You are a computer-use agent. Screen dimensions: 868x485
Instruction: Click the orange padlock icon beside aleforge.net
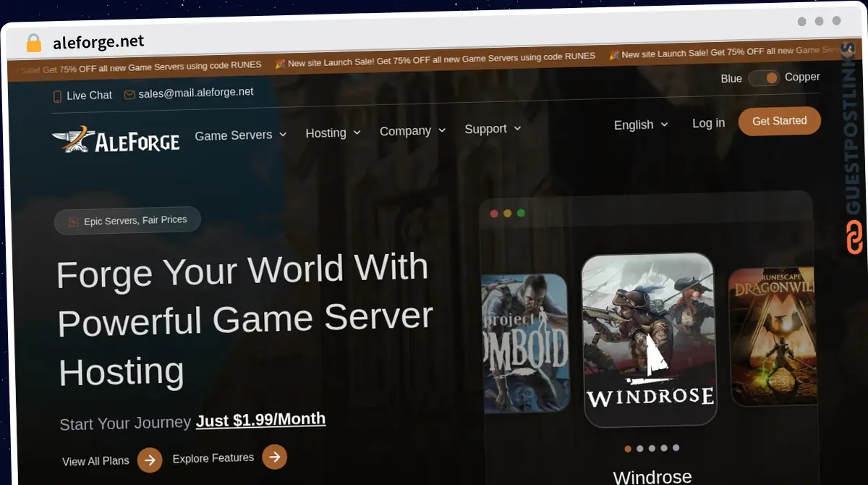(34, 43)
